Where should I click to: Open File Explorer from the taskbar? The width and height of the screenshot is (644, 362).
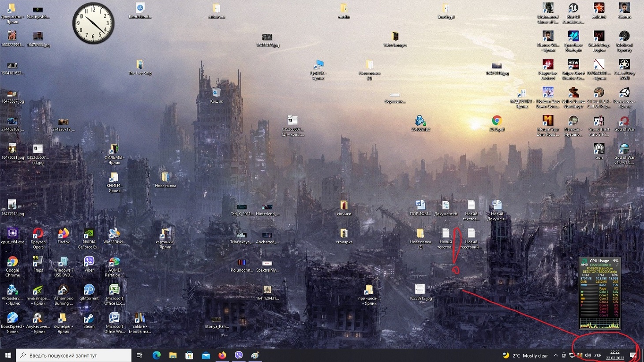[173, 355]
